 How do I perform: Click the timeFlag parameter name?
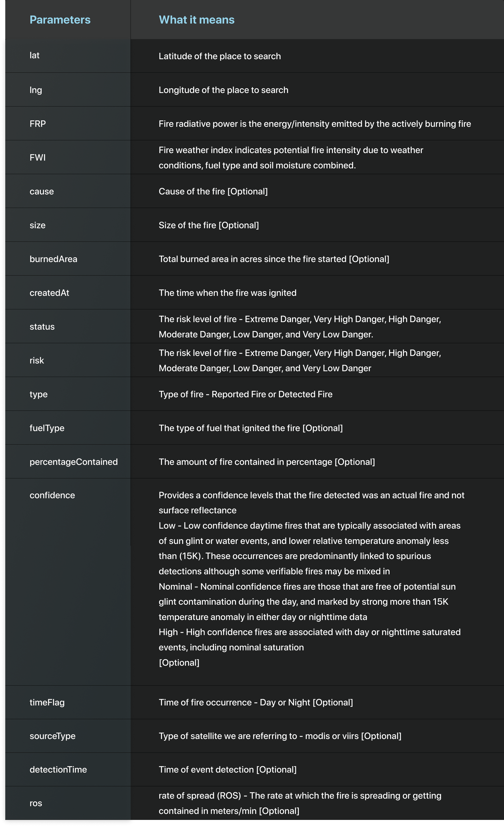pyautogui.click(x=47, y=702)
